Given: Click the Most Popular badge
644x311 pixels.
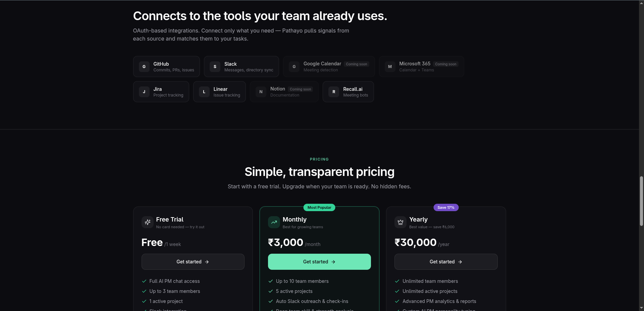Looking at the screenshot, I should tap(319, 207).
